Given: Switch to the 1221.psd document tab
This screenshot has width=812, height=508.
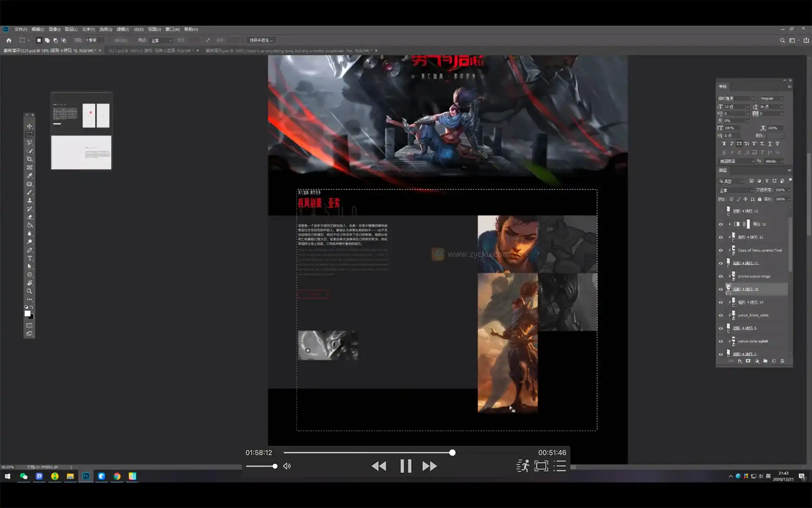Looking at the screenshot, I should pos(149,51).
